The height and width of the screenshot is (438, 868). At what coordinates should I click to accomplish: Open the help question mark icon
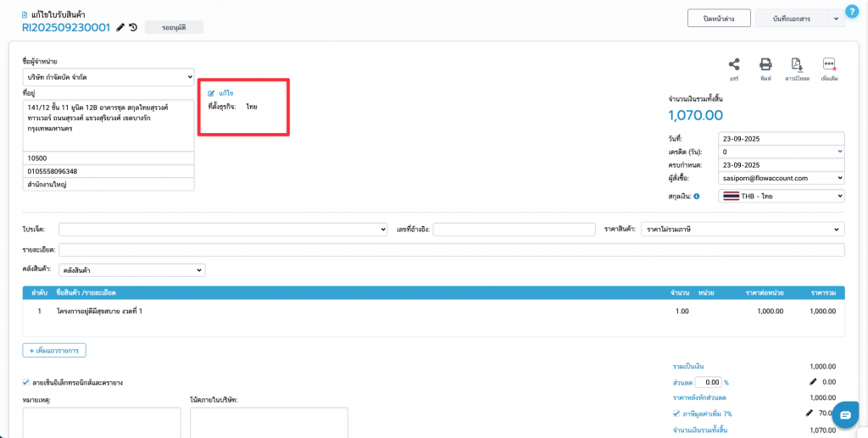852,11
